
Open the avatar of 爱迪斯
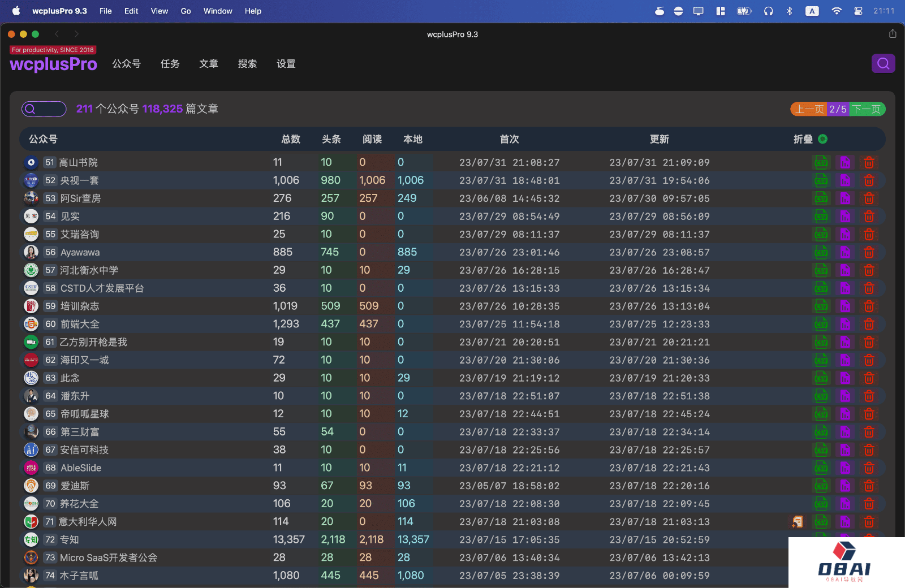point(31,486)
